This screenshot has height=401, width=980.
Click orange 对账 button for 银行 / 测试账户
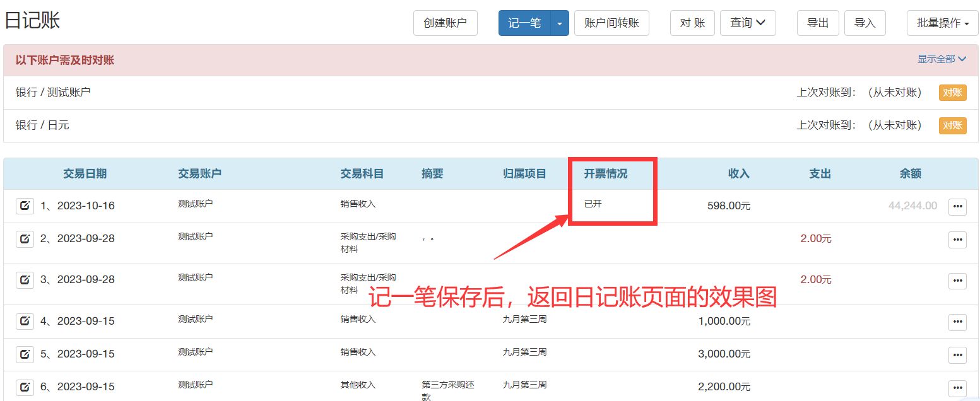(x=952, y=93)
